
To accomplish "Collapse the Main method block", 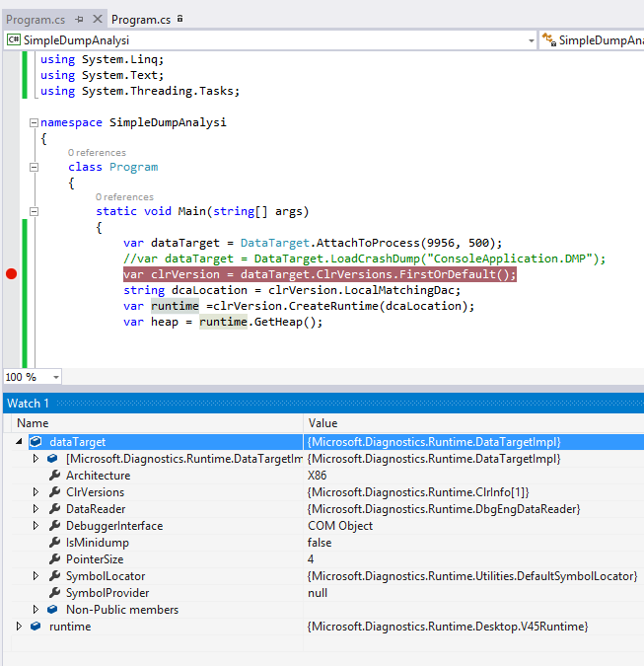I will click(x=34, y=211).
